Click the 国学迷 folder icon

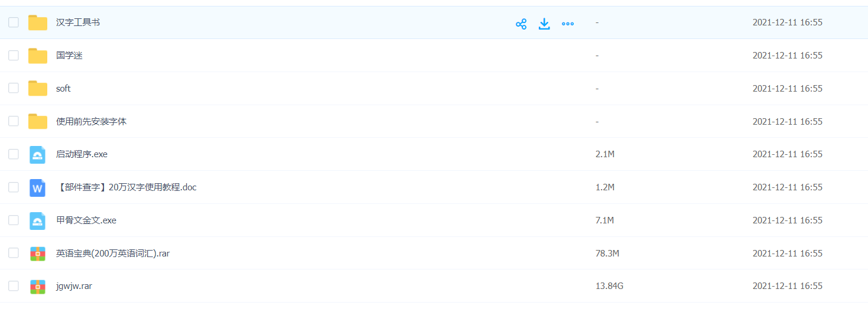[38, 56]
